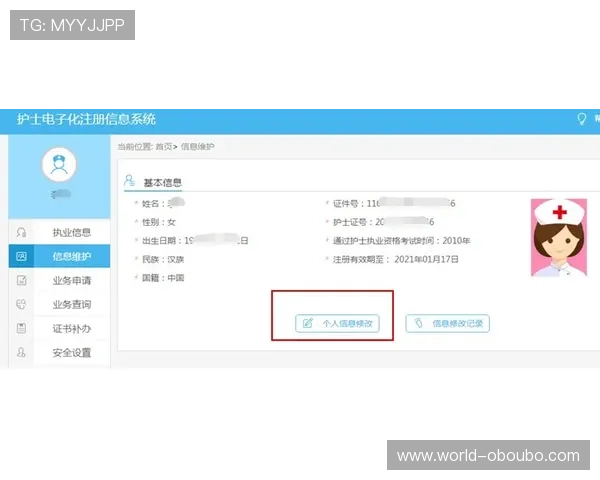Click 信息维护 in the breadcrumb
600x480 pixels.
point(197,147)
